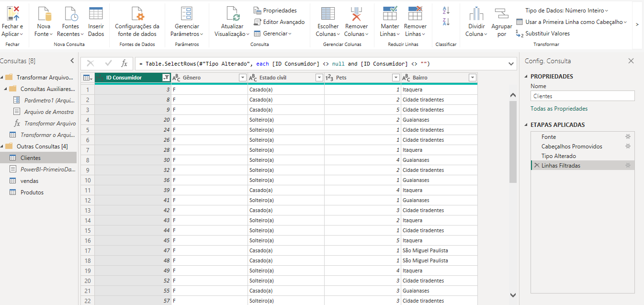The width and height of the screenshot is (644, 305).
Task: Sort descending with the Z-A icon
Action: (x=446, y=22)
